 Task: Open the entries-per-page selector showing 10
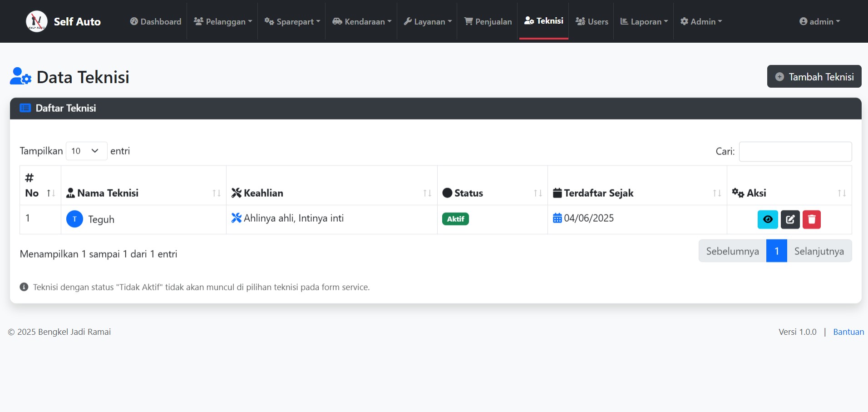point(86,151)
